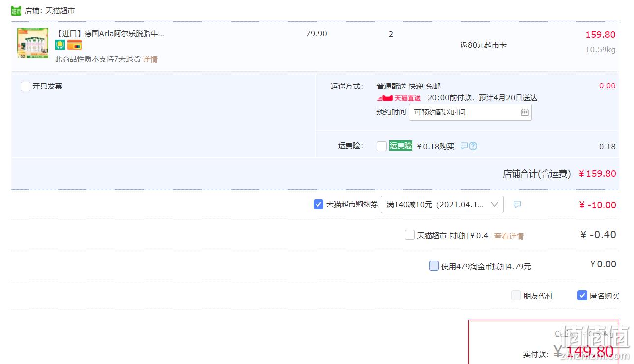This screenshot has height=364, width=634.
Task: Check the 开具发票 invoice checkbox
Action: coord(26,86)
